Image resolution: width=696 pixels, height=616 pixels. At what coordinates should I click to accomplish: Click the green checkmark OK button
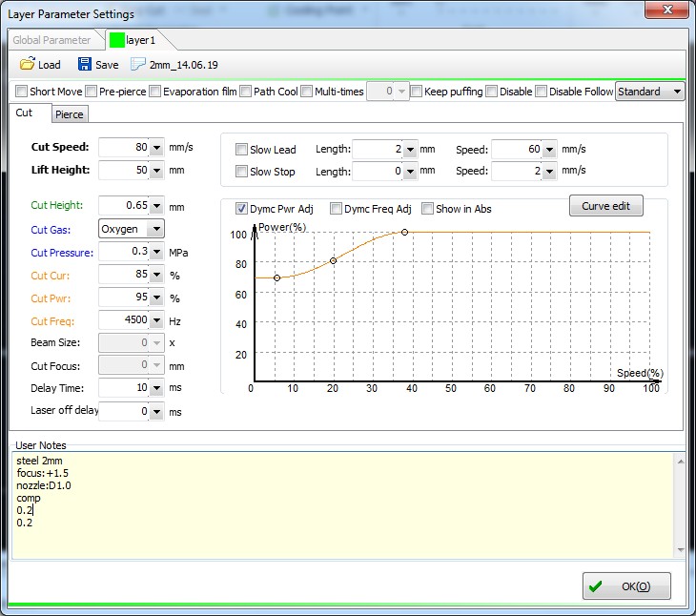[626, 586]
